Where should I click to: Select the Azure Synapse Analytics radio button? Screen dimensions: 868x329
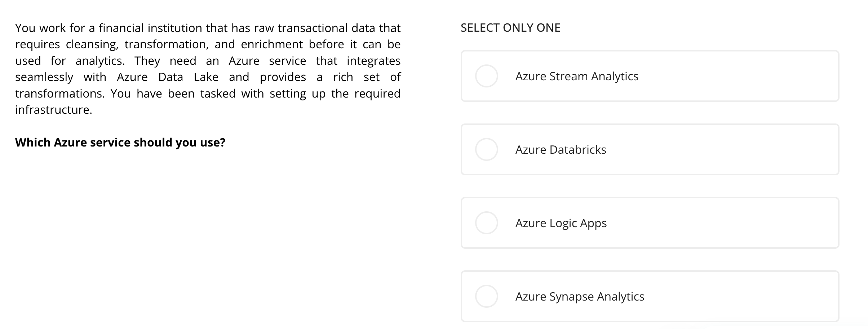pyautogui.click(x=486, y=296)
